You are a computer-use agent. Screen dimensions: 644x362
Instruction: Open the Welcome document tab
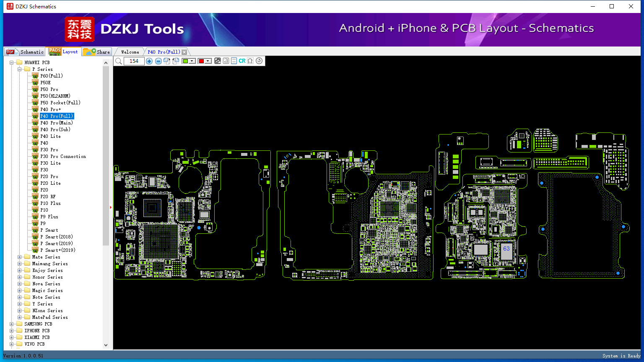click(130, 52)
